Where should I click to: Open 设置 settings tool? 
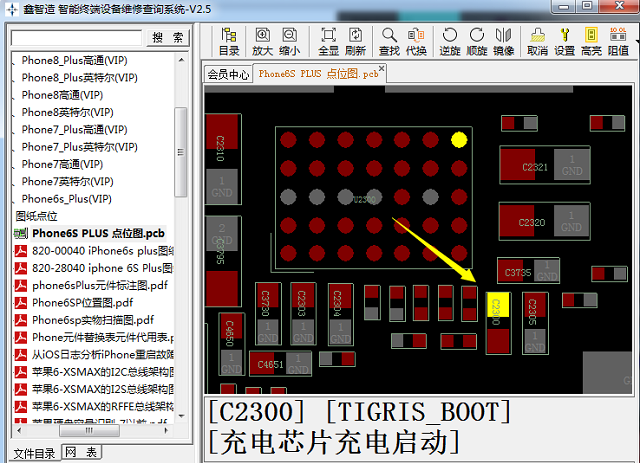[564, 41]
